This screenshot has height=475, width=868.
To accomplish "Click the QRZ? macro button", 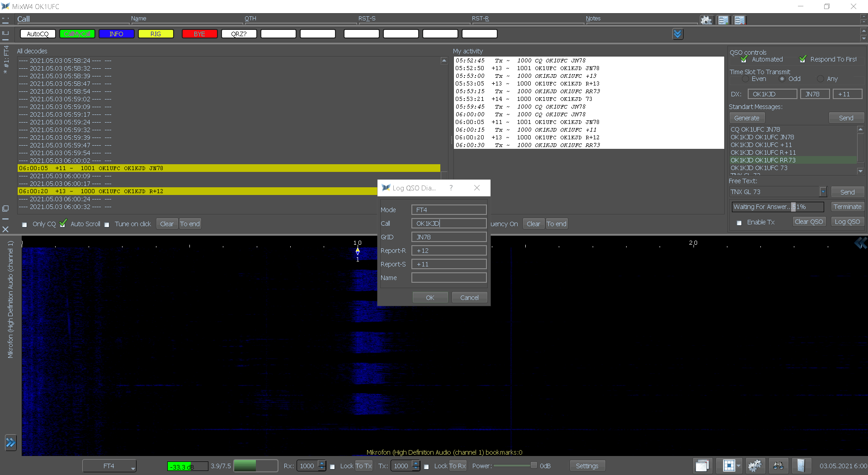I will coord(239,34).
